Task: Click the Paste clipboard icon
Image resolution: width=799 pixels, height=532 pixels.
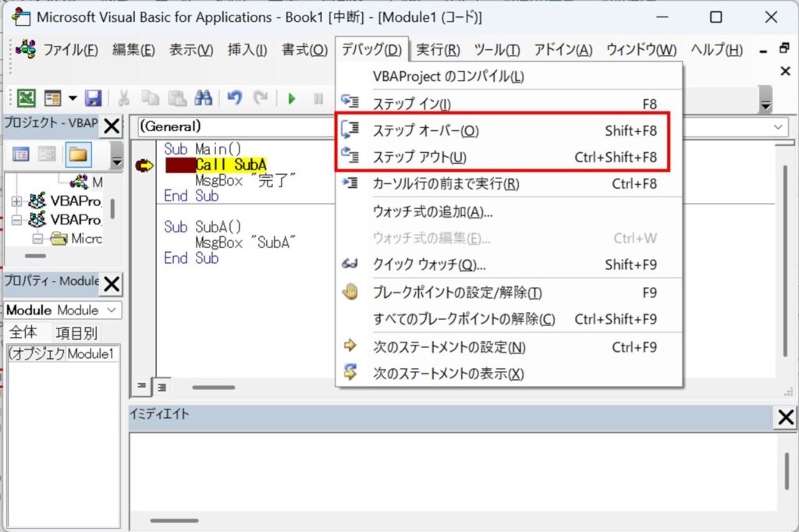Action: click(177, 98)
